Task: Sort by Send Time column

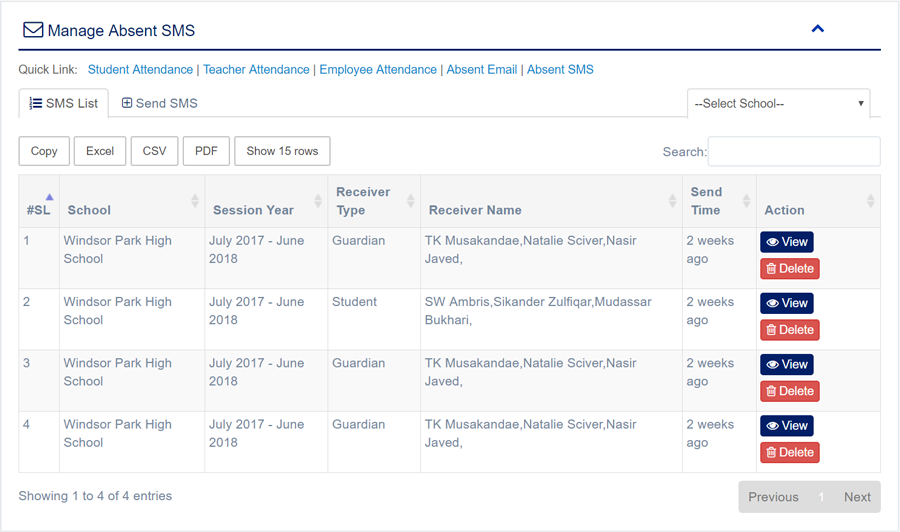Action: click(746, 201)
